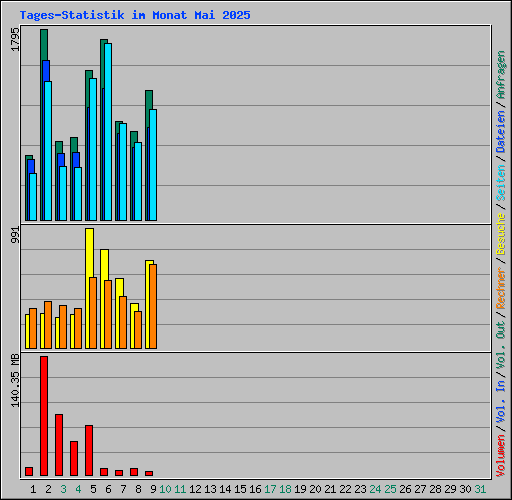Click the Rechner legend label
The width and height of the screenshot is (512, 500).
pyautogui.click(x=500, y=288)
